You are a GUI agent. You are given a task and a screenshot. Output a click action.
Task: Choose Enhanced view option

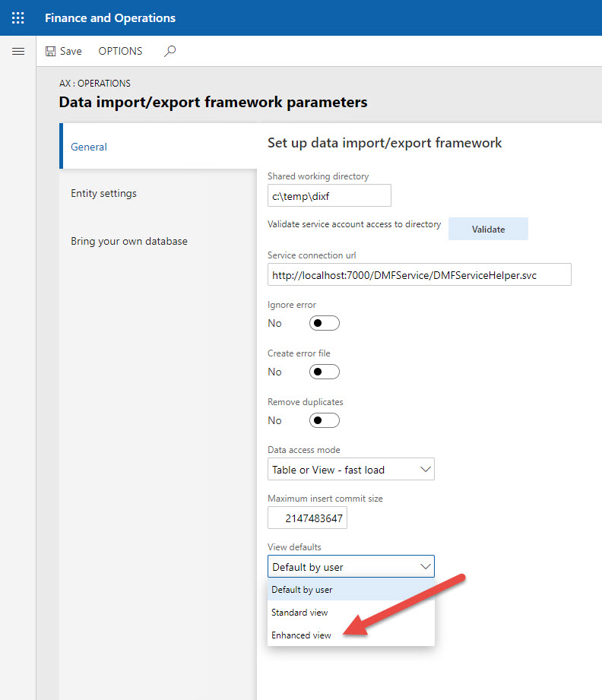click(351, 635)
